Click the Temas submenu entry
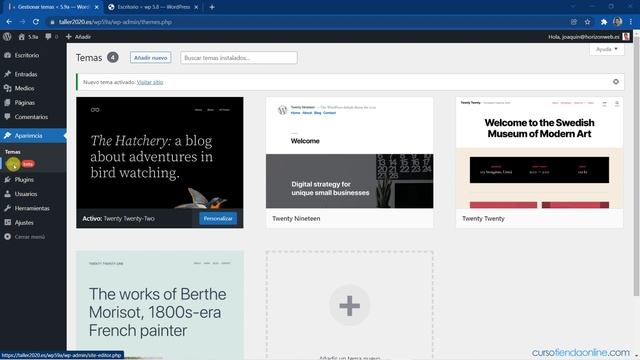The width and height of the screenshot is (640, 360). pyautogui.click(x=13, y=152)
